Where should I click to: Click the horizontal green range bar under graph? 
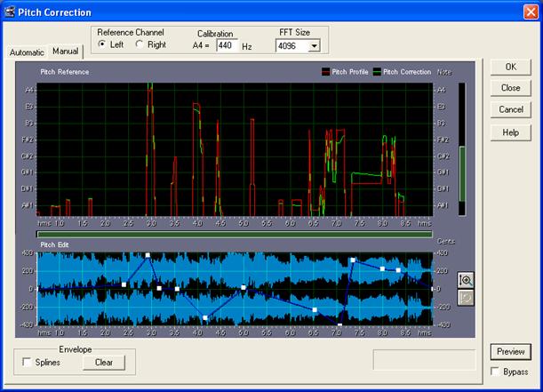235,235
